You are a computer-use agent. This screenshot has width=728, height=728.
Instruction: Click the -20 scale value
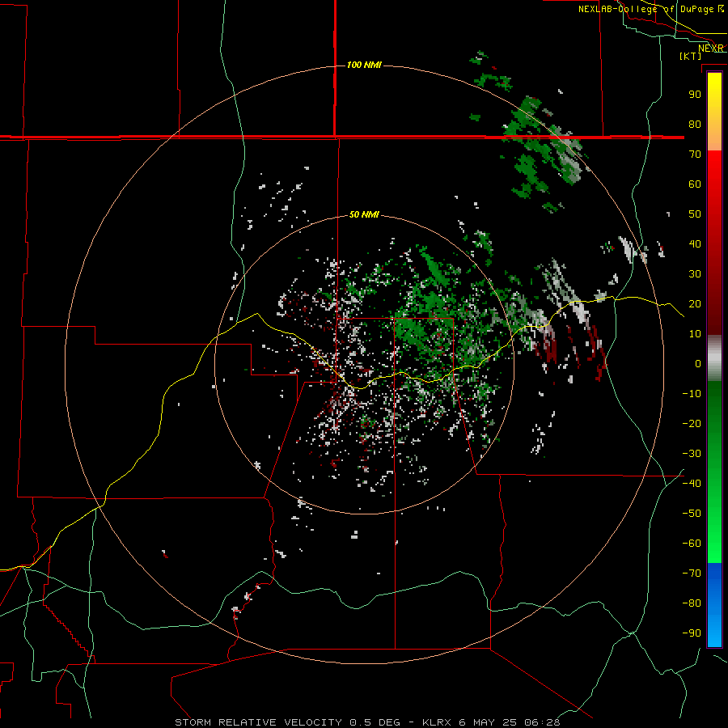tap(692, 424)
